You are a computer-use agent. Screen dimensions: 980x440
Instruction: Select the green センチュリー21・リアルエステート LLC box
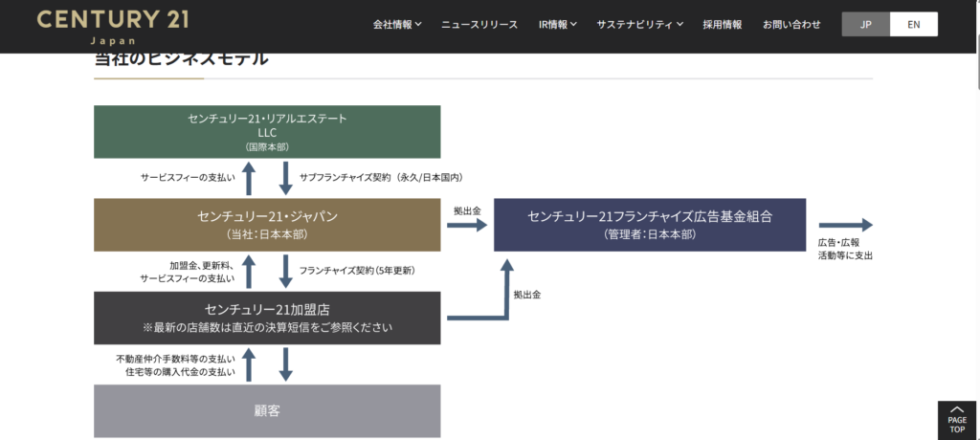tap(267, 131)
